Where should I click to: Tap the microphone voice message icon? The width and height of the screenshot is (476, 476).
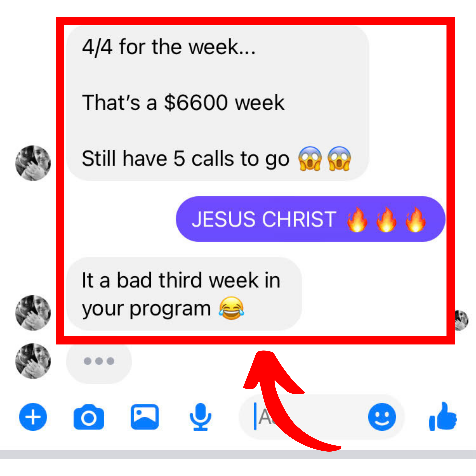[x=201, y=417]
